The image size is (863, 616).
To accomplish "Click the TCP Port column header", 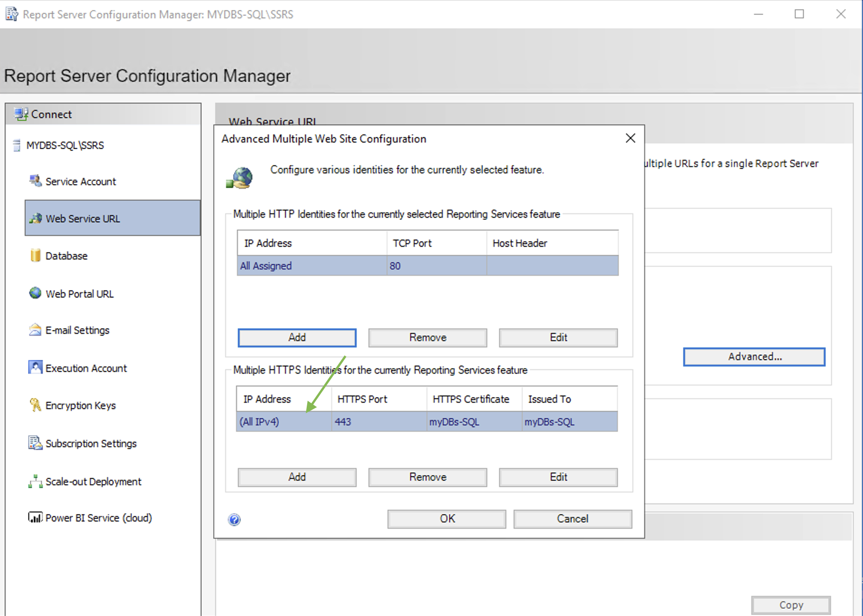I will click(x=437, y=243).
